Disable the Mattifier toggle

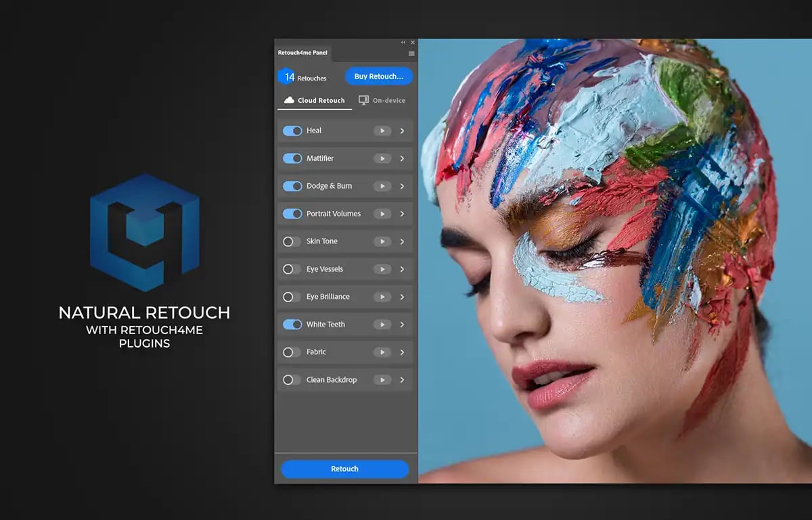(292, 158)
